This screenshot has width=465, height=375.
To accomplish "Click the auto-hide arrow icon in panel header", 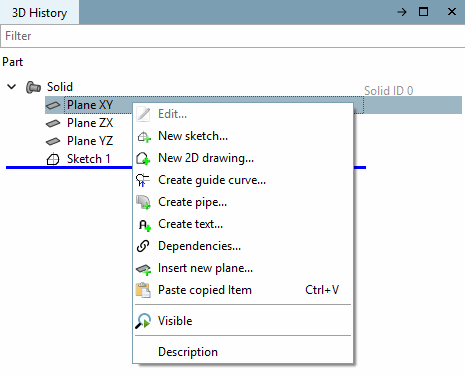I will (x=402, y=12).
